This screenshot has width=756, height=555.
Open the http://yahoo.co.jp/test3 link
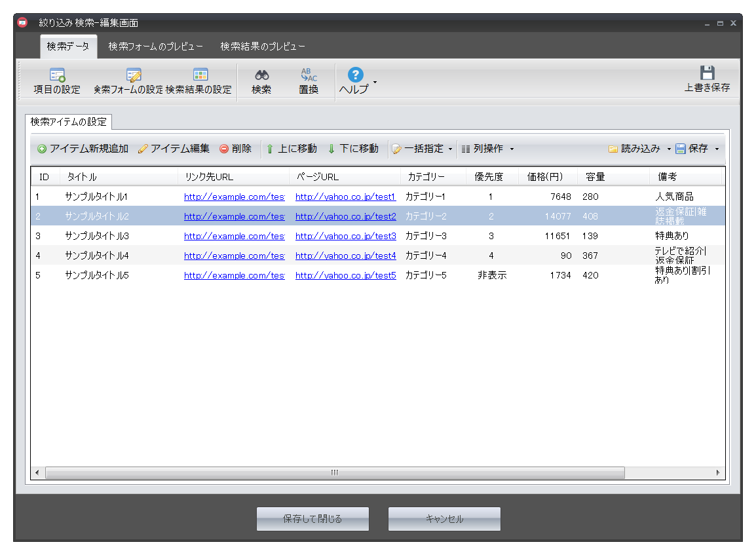[345, 236]
